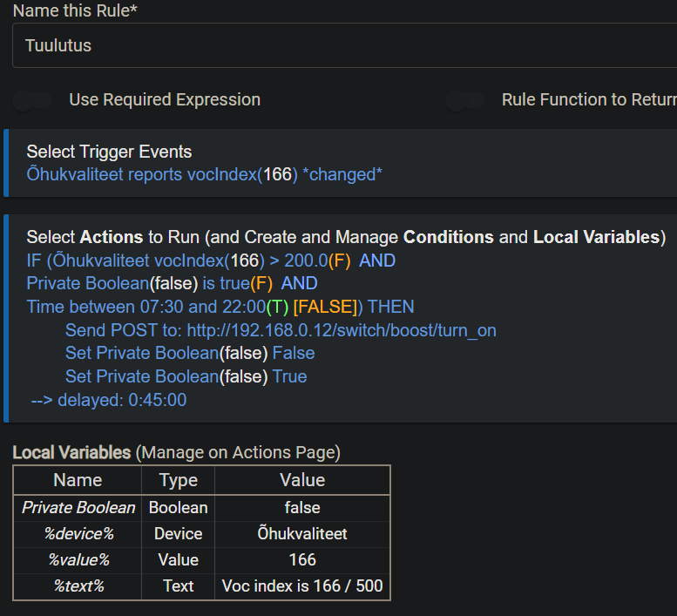Click the Time between 07:30 and 22:00 condition

220,307
